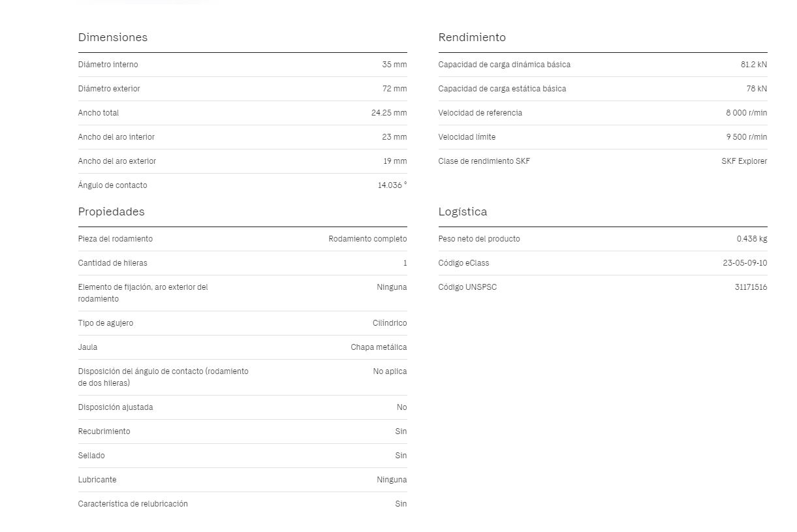Click the Rodamiento completo value
Viewport: 797px width, 532px height.
click(x=367, y=239)
